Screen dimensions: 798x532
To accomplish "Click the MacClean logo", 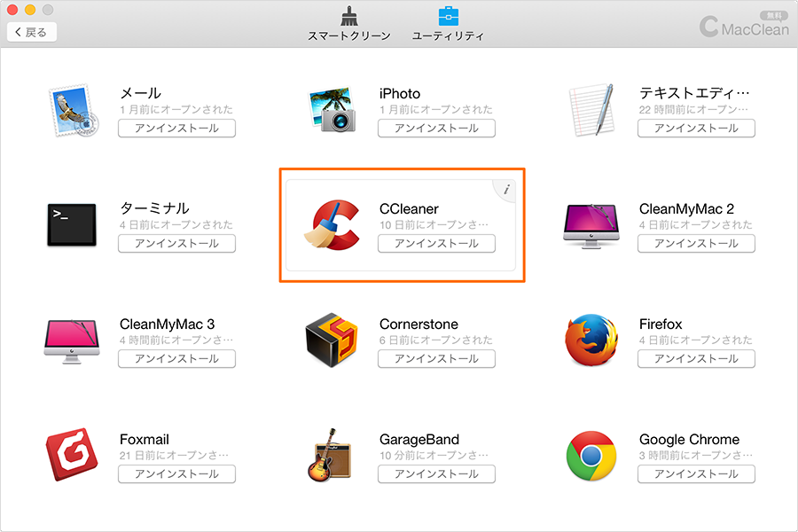I will 744,27.
